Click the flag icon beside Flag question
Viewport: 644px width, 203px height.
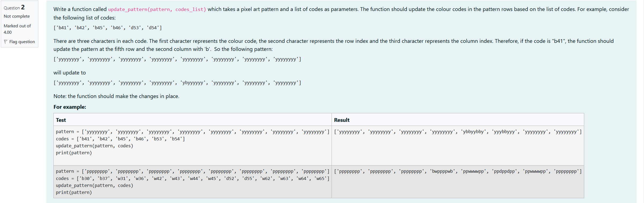pos(6,42)
